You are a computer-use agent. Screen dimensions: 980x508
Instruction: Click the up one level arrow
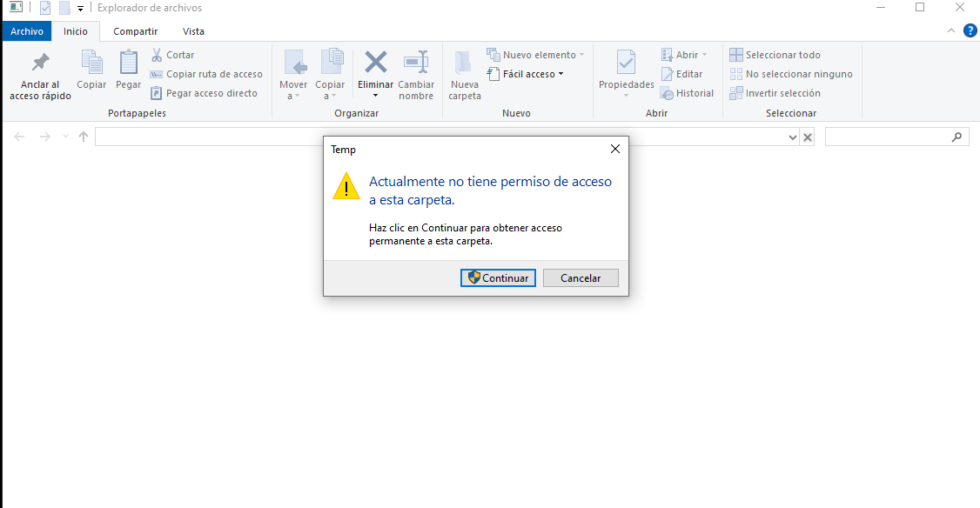point(84,137)
